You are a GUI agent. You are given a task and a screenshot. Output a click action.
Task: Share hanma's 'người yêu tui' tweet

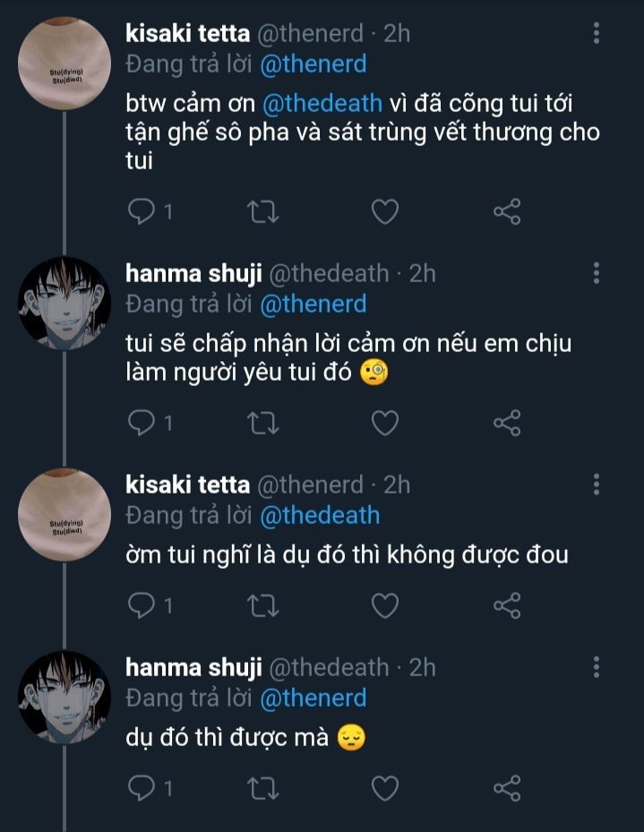point(507,423)
